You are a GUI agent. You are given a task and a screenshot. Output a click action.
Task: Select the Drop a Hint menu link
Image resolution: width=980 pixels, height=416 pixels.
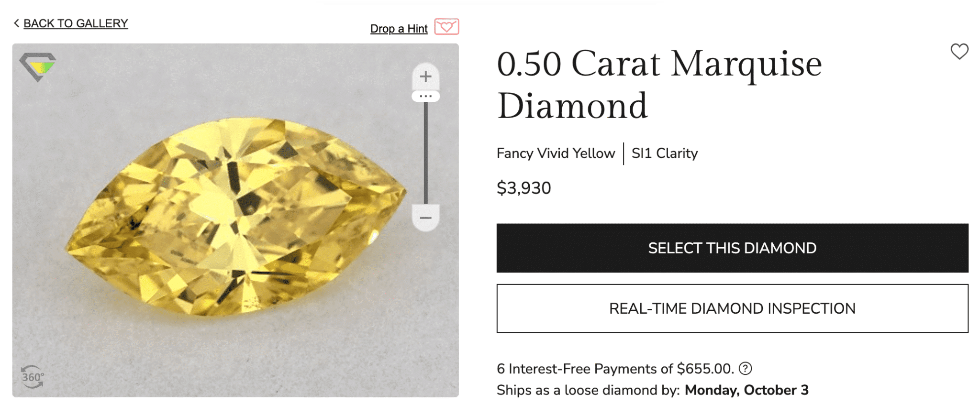tap(398, 28)
